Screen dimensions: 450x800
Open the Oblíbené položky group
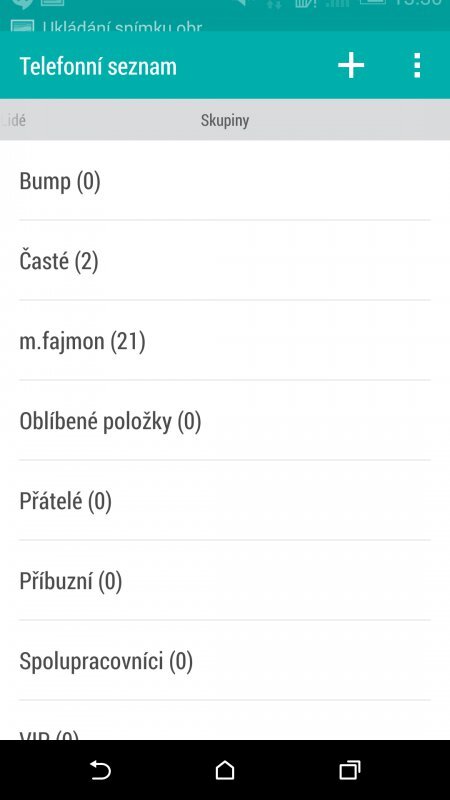pyautogui.click(x=225, y=420)
